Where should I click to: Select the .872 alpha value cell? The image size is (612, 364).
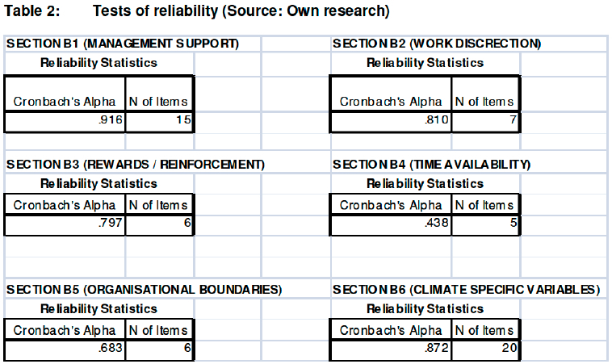(391, 349)
